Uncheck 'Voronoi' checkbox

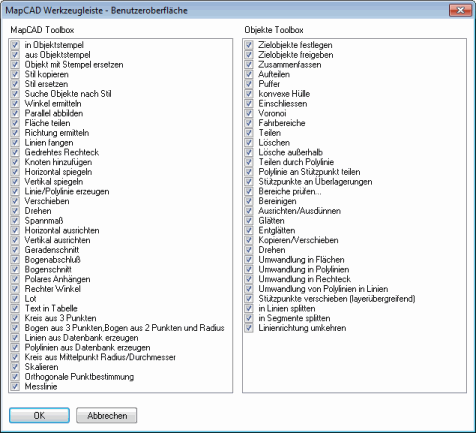[249, 113]
